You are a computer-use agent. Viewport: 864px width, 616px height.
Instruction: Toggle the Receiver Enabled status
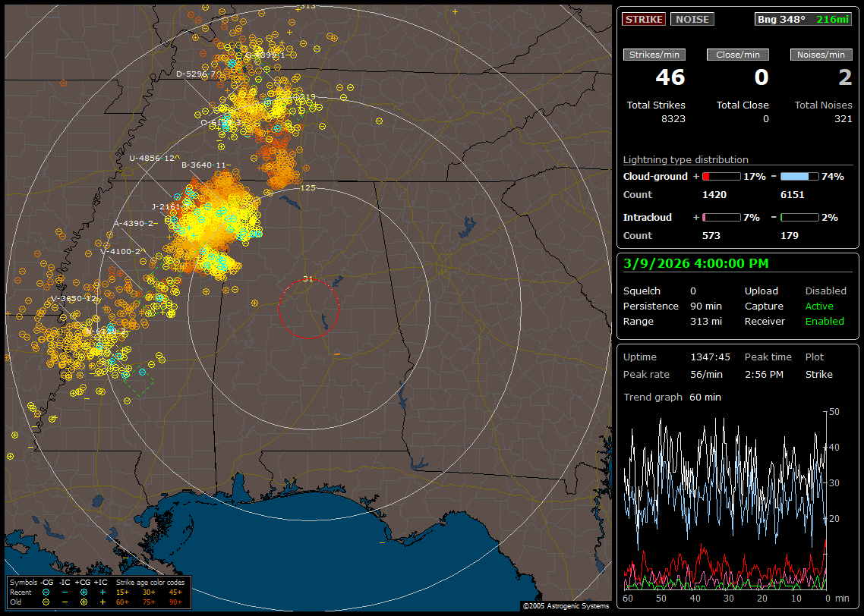pyautogui.click(x=825, y=321)
